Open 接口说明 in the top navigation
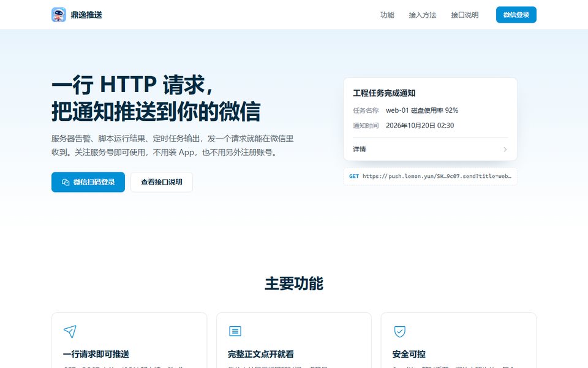The width and height of the screenshot is (588, 368). pos(465,15)
